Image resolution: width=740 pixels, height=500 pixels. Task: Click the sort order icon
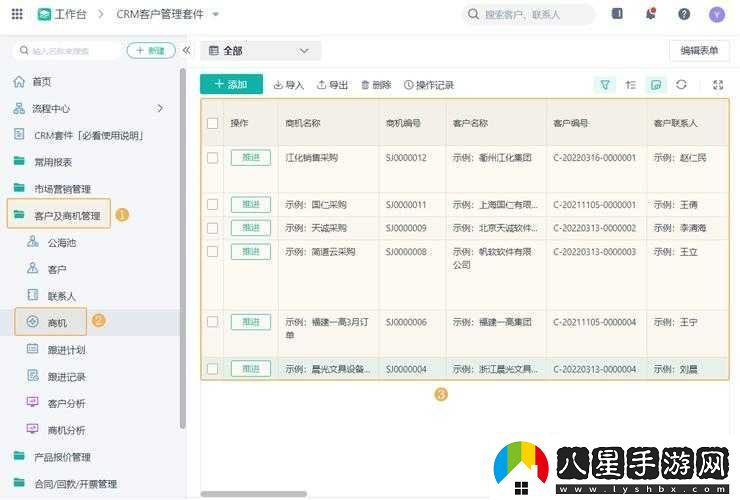click(631, 85)
